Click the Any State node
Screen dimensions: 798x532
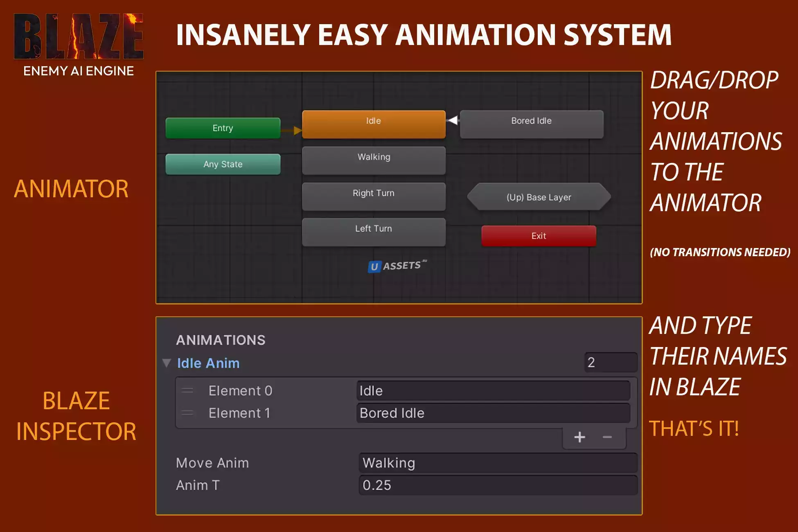click(223, 164)
